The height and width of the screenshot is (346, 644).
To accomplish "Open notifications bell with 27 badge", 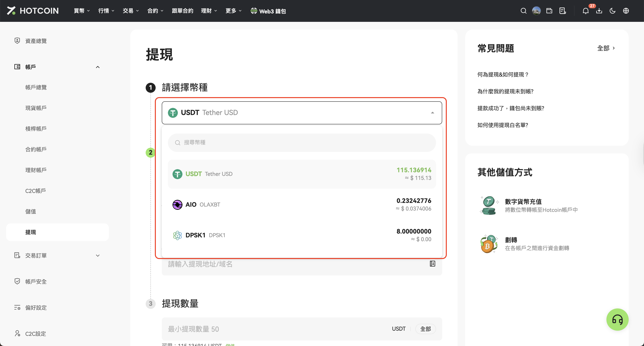I will [586, 11].
